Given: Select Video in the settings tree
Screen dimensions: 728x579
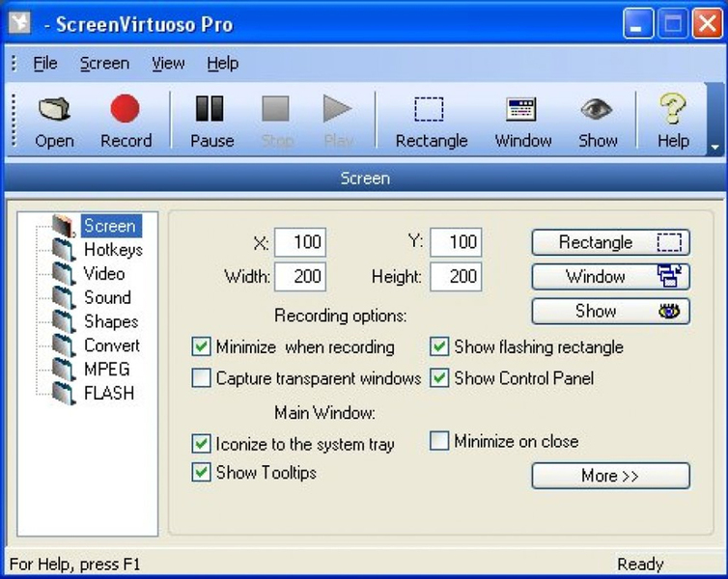Looking at the screenshot, I should coord(104,274).
